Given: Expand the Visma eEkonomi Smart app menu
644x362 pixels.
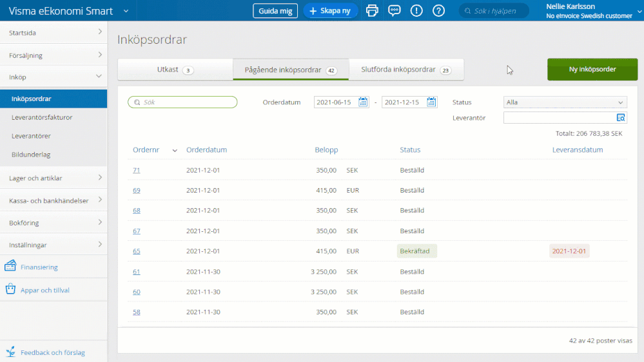Looking at the screenshot, I should [125, 11].
